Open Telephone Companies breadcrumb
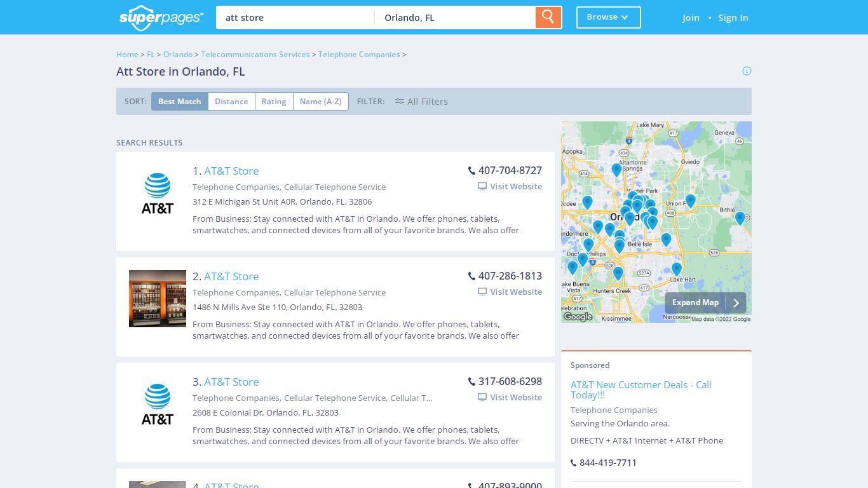The height and width of the screenshot is (488, 868). pyautogui.click(x=359, y=55)
